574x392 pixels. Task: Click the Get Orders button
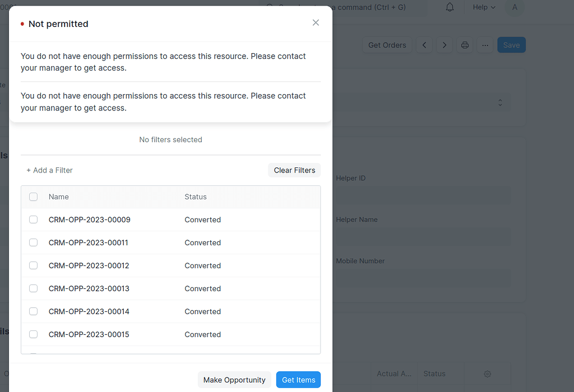(387, 45)
